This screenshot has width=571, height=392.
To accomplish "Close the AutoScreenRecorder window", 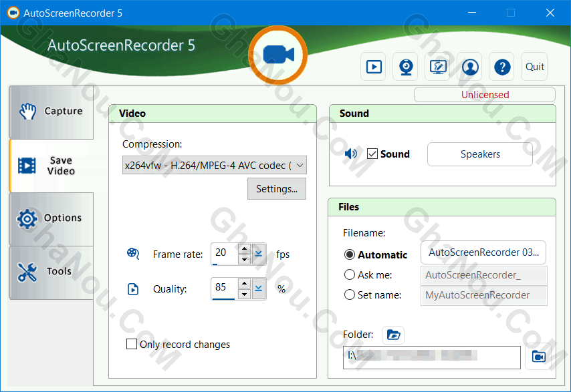I will tap(550, 13).
